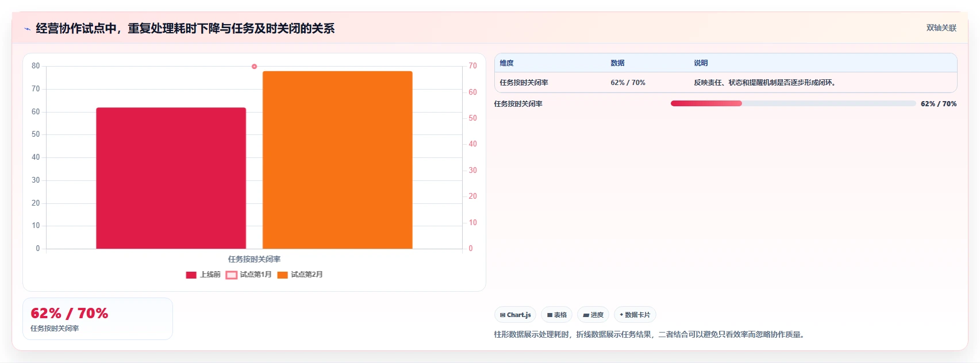Click the red 上线前 bar in the chart
980x363 pixels.
pyautogui.click(x=171, y=178)
